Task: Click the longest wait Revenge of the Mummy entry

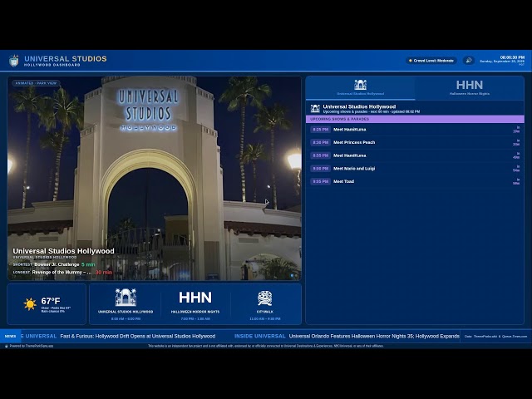Action: point(62,272)
